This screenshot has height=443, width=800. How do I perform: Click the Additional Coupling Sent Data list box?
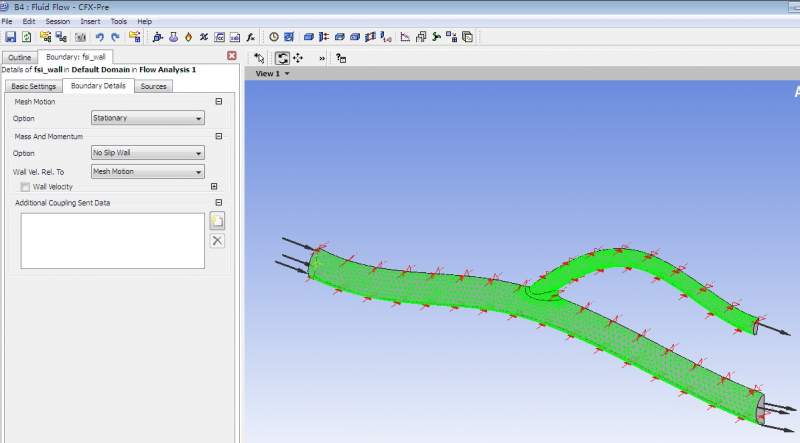pos(112,240)
